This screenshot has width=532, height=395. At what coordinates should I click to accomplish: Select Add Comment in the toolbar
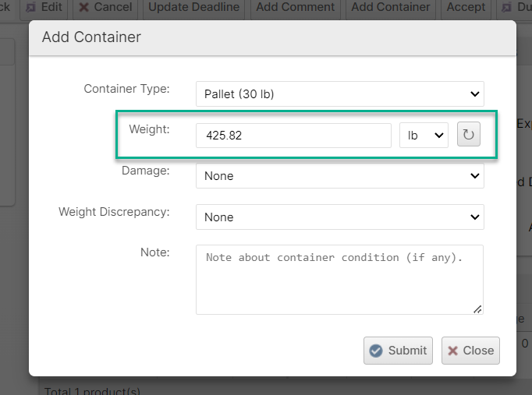coord(295,7)
